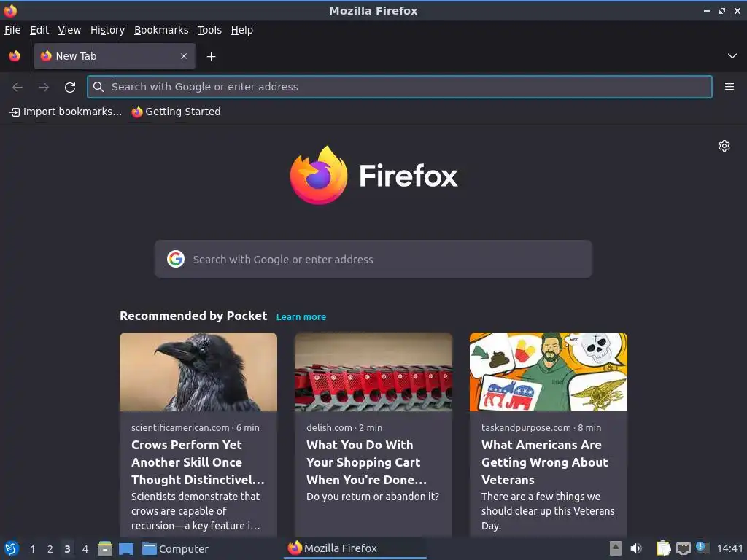The height and width of the screenshot is (560, 747).
Task: Activate Mozilla Firefox taskbar entry
Action: (x=355, y=548)
